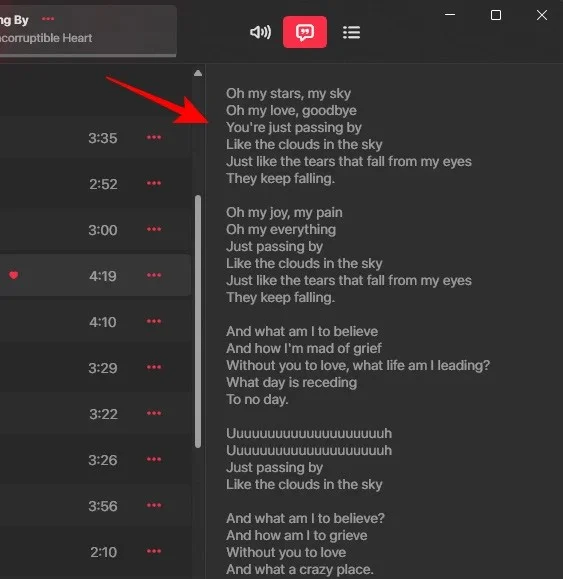Image resolution: width=563 pixels, height=579 pixels.
Task: Close the music app window
Action: point(542,15)
